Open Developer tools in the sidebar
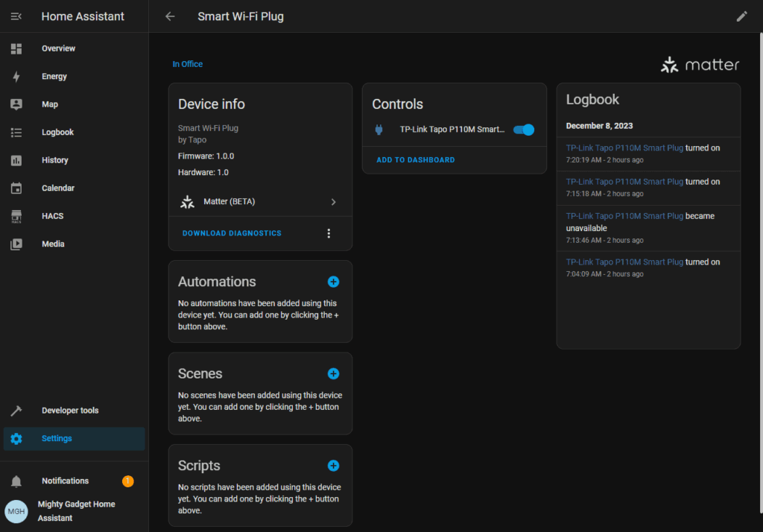 [69, 411]
